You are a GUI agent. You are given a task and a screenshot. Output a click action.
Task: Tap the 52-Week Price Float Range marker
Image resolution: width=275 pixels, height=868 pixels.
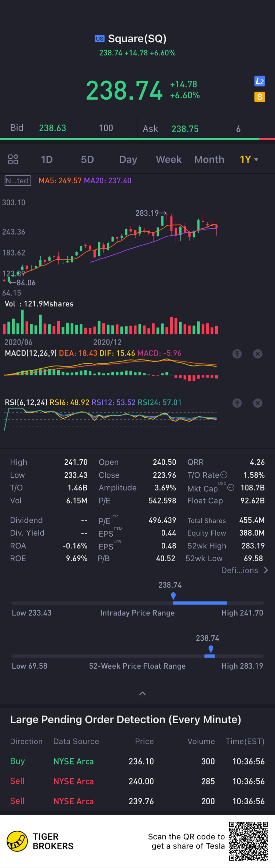click(x=211, y=649)
